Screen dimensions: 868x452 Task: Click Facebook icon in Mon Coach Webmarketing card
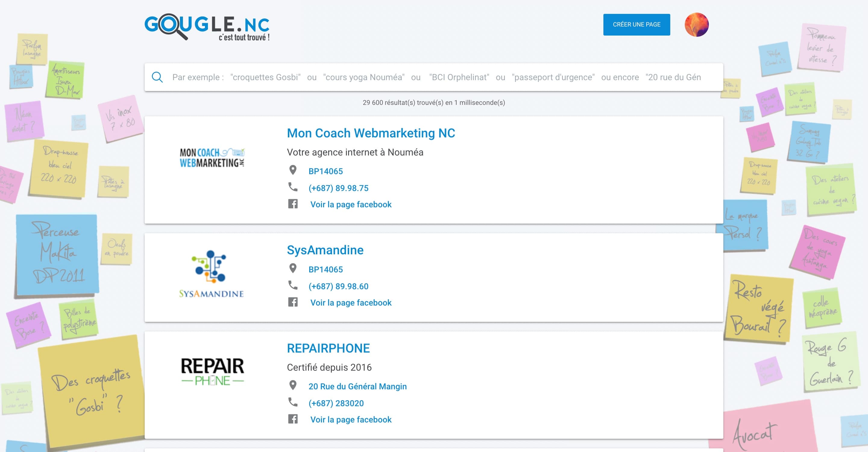point(292,204)
